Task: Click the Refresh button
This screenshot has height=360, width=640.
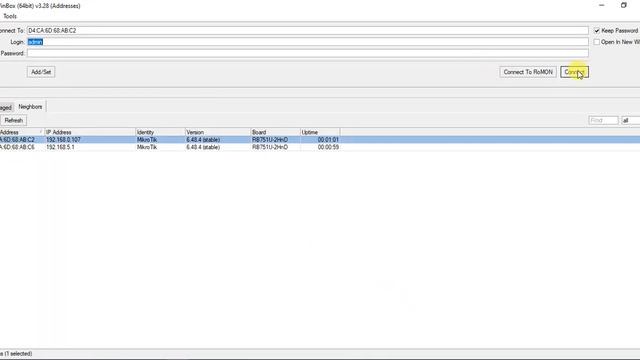Action: click(13, 120)
